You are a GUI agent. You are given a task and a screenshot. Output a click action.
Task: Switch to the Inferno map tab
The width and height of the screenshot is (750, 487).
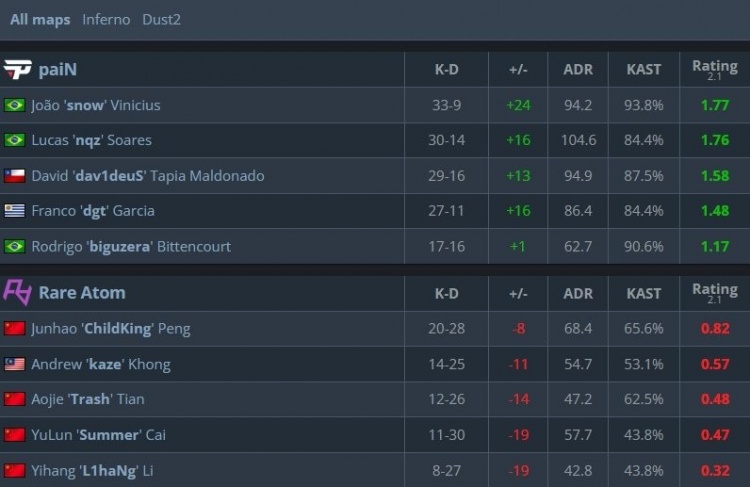[106, 20]
